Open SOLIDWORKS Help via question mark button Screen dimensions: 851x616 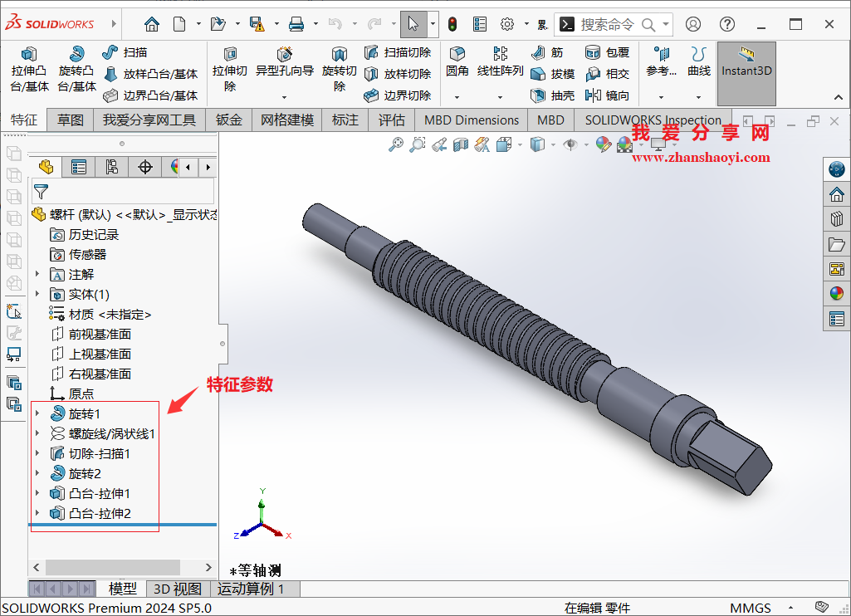tap(726, 24)
